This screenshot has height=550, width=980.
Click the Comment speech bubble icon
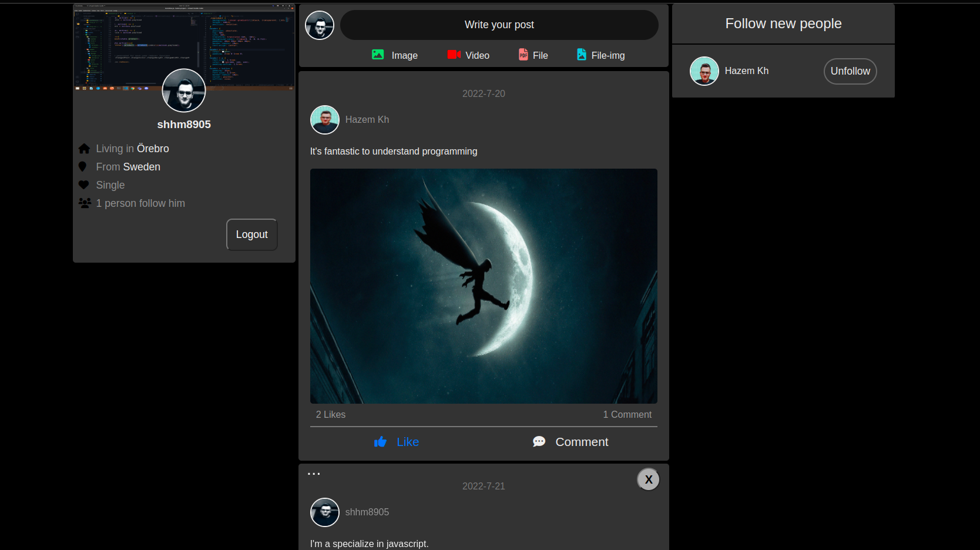point(538,441)
